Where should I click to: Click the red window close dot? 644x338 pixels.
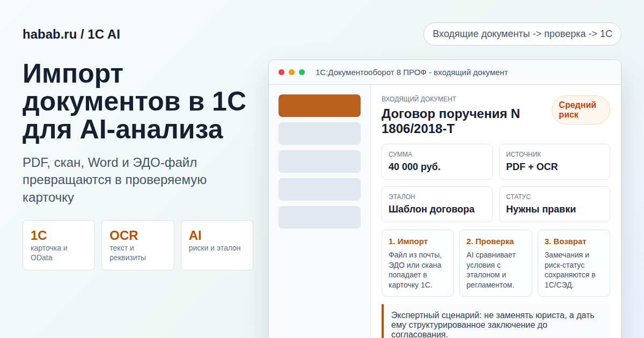click(281, 72)
